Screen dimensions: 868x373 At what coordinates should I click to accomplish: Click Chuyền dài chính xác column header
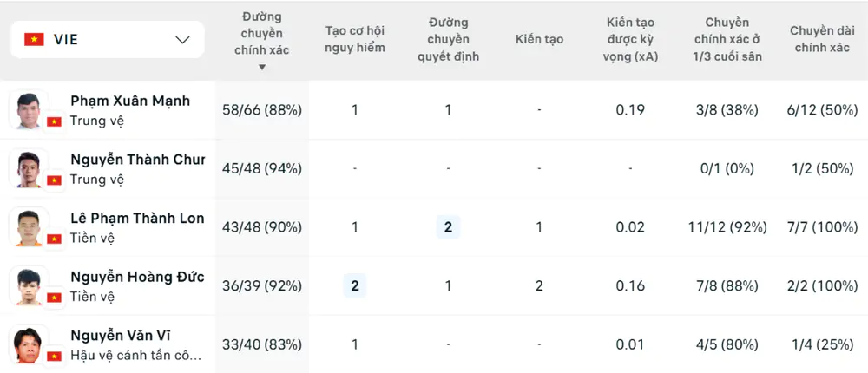point(822,39)
